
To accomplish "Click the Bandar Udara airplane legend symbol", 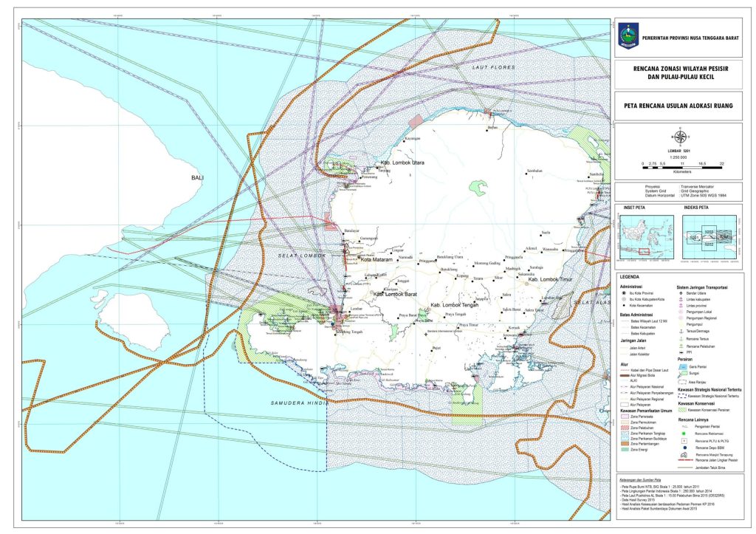I will coord(683,293).
